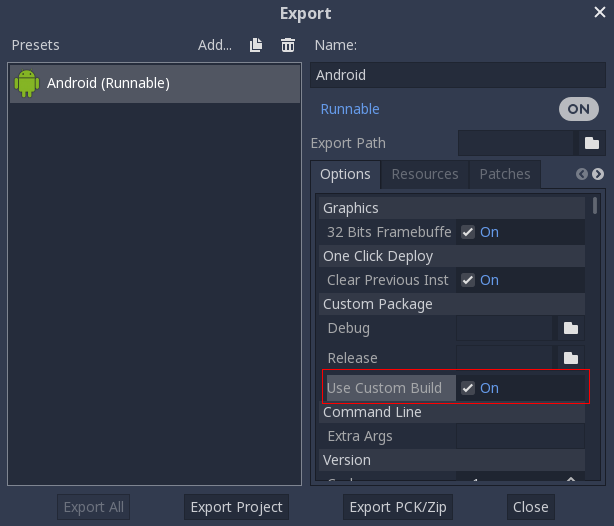The width and height of the screenshot is (614, 526).
Task: Switch to the Patches tab
Action: pyautogui.click(x=505, y=174)
